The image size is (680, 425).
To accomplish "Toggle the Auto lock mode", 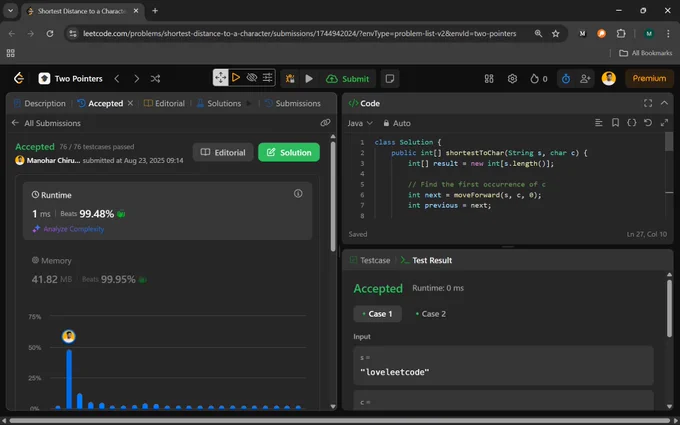I will click(396, 123).
